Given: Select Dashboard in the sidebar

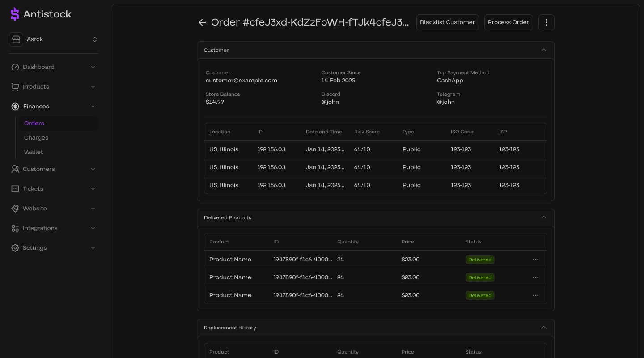Looking at the screenshot, I should (38, 67).
